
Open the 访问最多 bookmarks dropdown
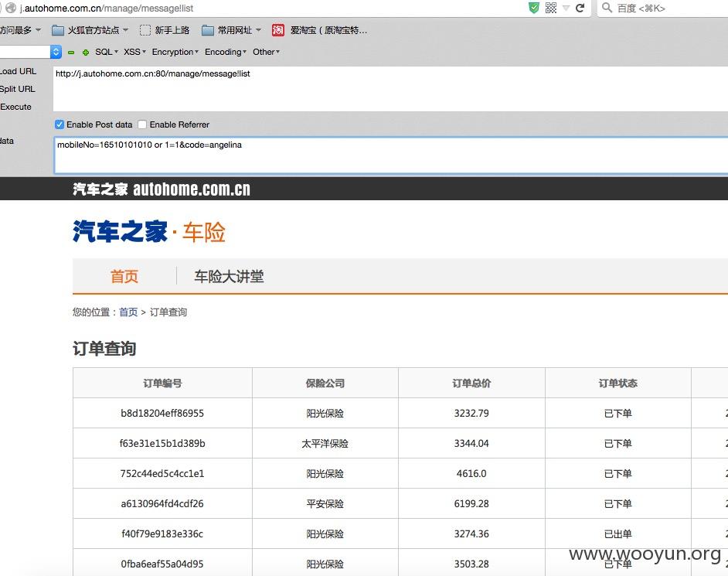(x=20, y=30)
